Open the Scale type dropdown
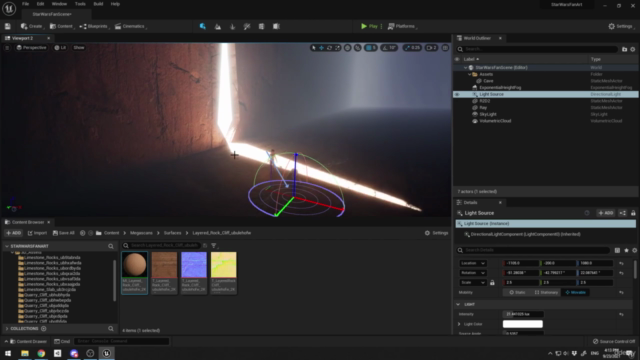 (x=473, y=282)
